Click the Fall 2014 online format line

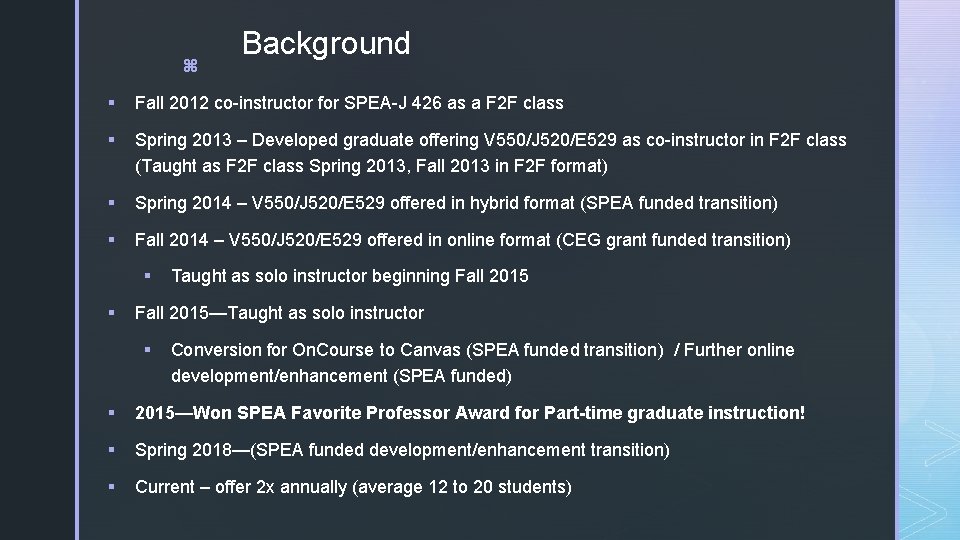pyautogui.click(x=463, y=239)
